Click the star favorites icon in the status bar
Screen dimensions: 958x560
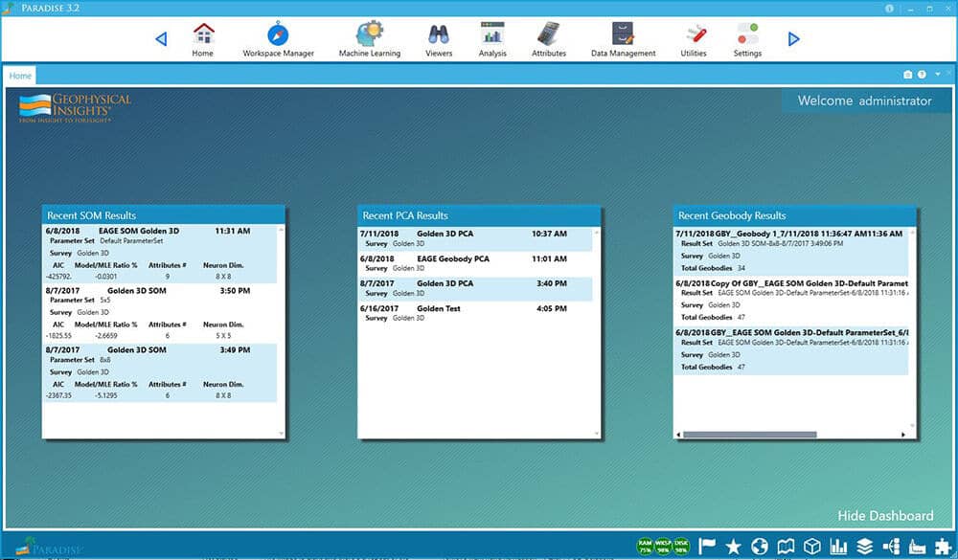click(733, 546)
